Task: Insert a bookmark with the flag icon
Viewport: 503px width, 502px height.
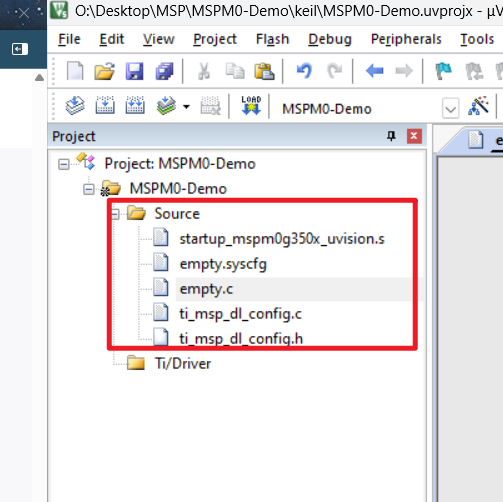Action: tap(443, 71)
